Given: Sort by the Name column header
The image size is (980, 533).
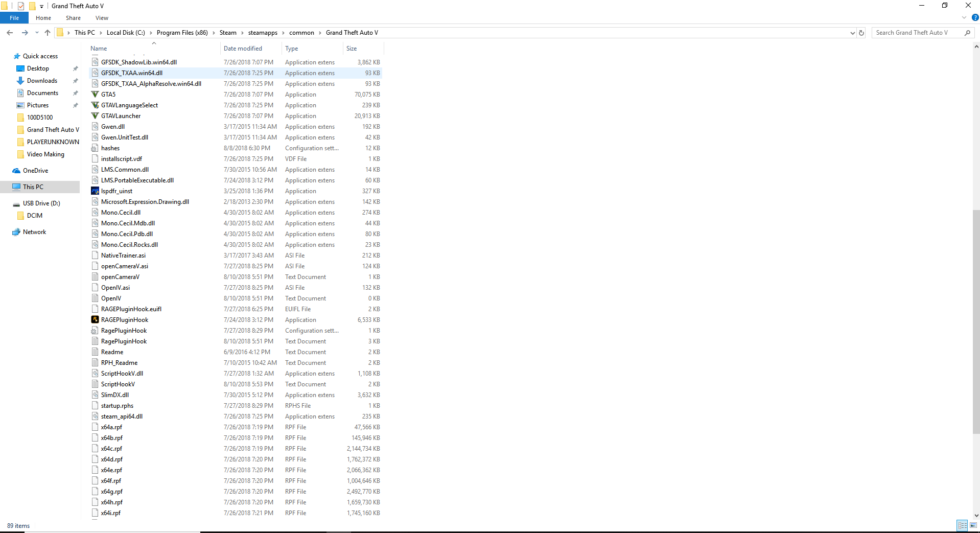Looking at the screenshot, I should tap(153, 49).
